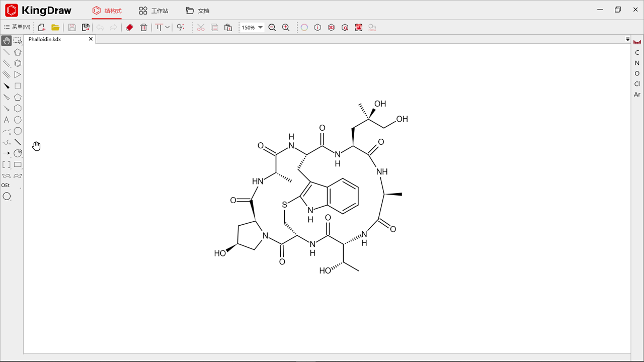
Task: Activate the Eraser tool
Action: 129,27
